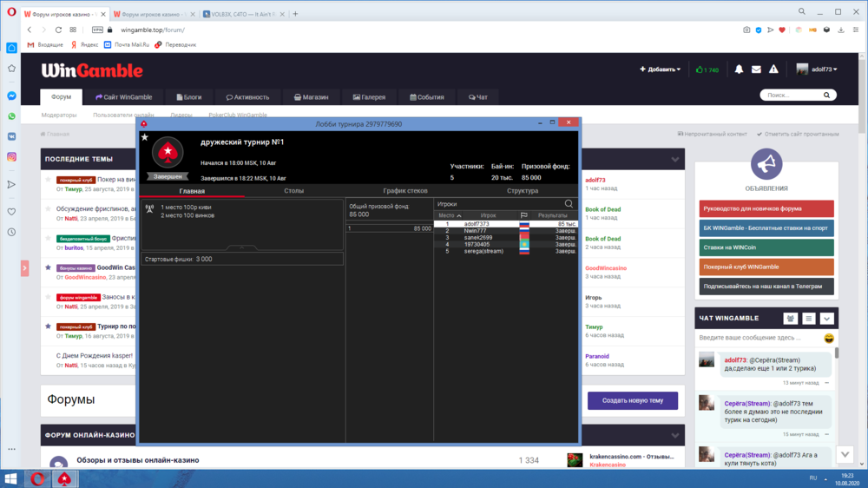868x488 pixels.
Task: Collapse the ЧАТ WINGAMBLE panel with the chevron
Action: coord(826,319)
